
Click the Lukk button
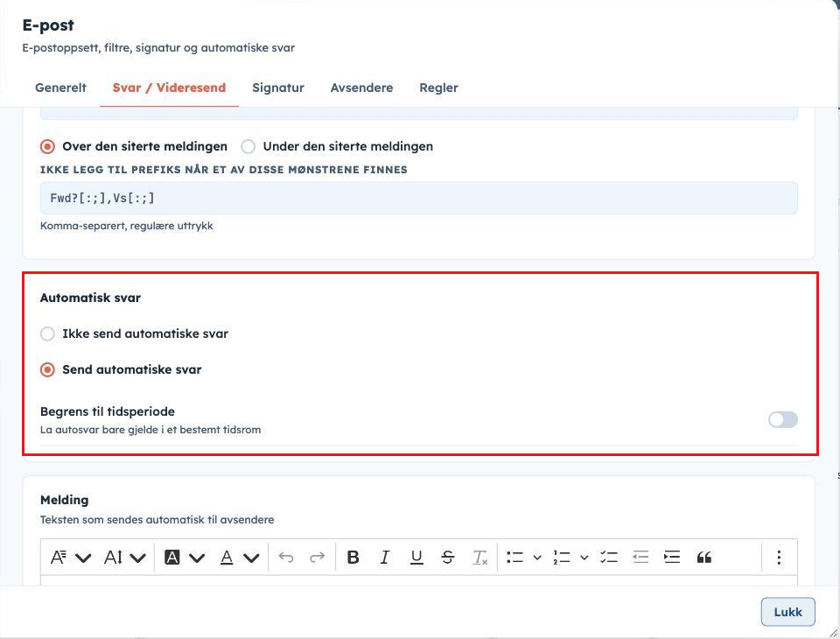pyautogui.click(x=788, y=612)
